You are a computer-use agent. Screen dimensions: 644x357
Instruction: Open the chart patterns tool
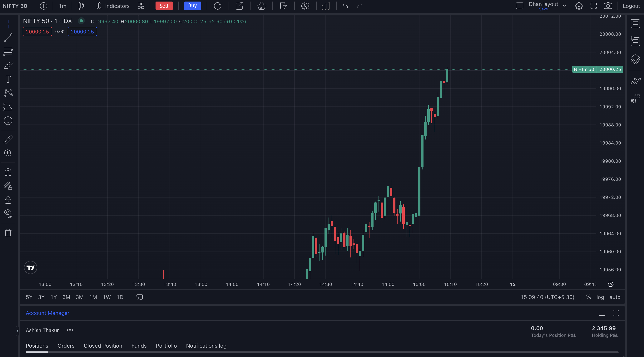tap(8, 93)
